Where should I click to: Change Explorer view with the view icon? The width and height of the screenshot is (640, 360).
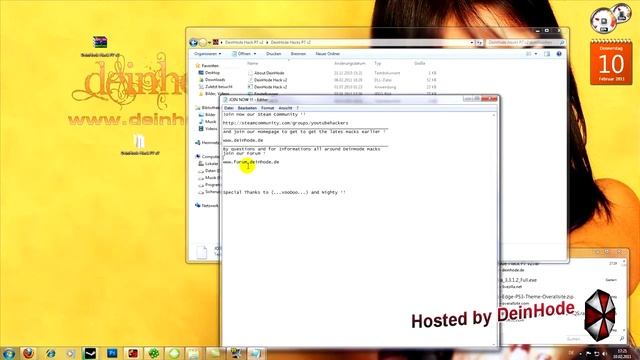529,54
